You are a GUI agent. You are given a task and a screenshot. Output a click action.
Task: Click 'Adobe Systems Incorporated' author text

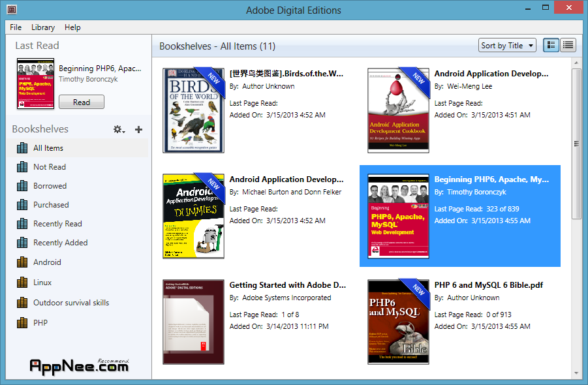(x=286, y=298)
